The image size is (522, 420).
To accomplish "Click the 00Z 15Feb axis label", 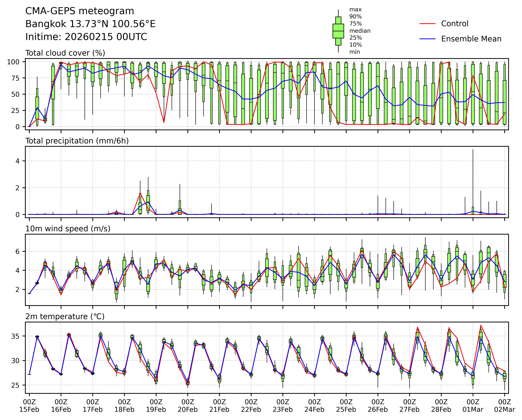I will pyautogui.click(x=29, y=406).
